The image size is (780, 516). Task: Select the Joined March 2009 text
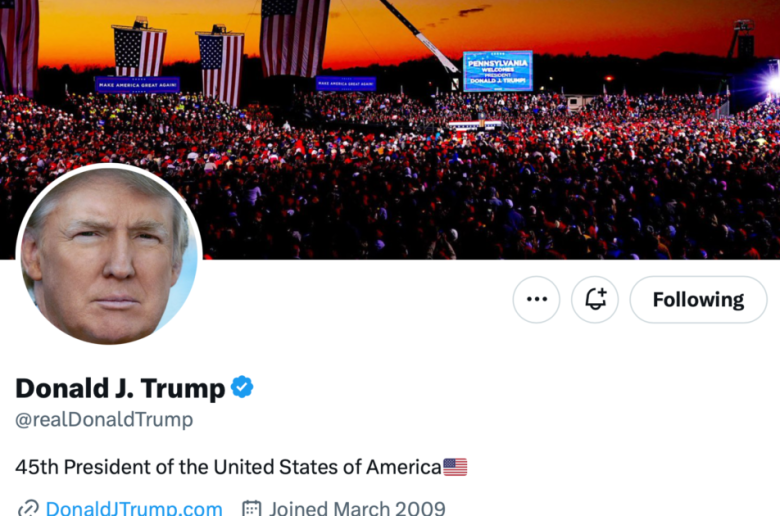[357, 508]
